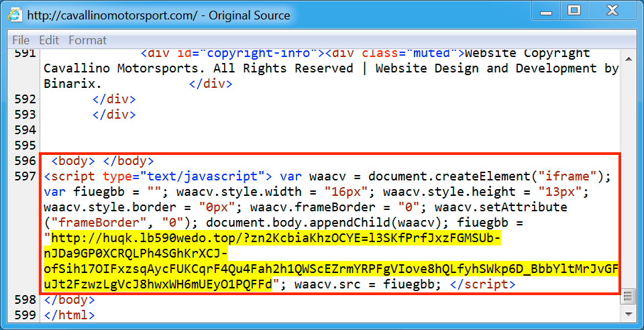Click the "waacv.src = fiuegbb" statement
The width and height of the screenshot is (644, 330).
368,284
